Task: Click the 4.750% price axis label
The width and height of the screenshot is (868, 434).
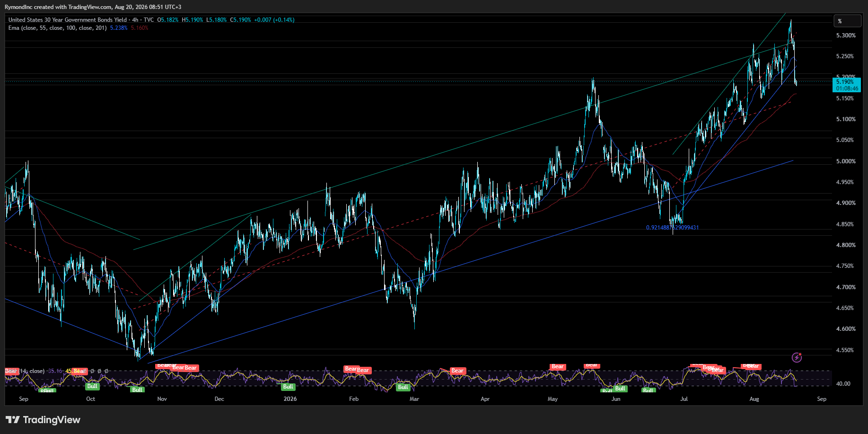Action: coord(846,266)
